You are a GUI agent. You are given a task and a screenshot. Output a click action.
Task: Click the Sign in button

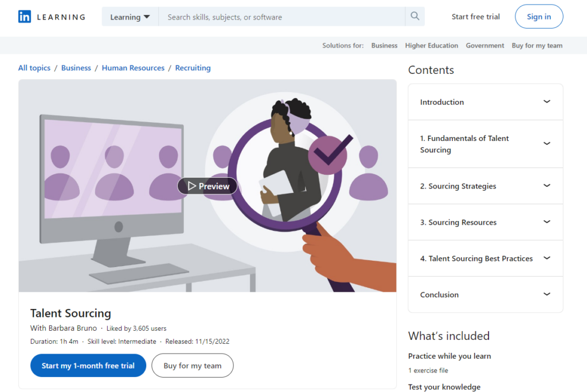tap(539, 17)
